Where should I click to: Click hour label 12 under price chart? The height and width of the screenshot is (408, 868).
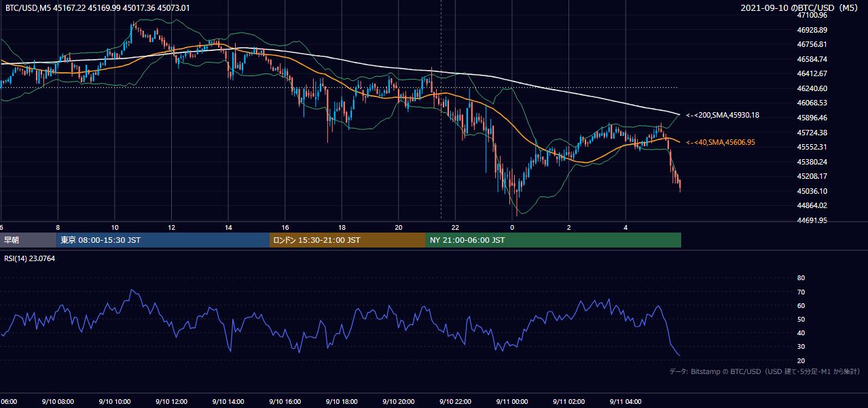[172, 227]
